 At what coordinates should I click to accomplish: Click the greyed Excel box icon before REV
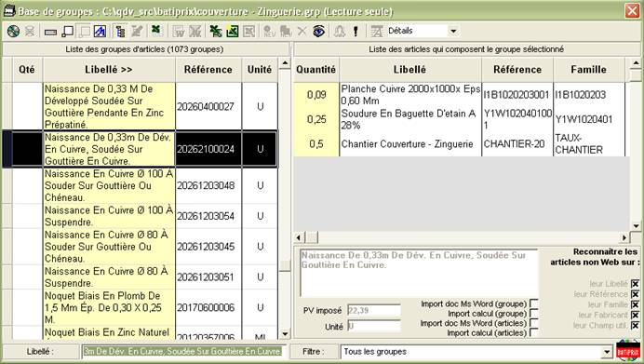(x=248, y=32)
